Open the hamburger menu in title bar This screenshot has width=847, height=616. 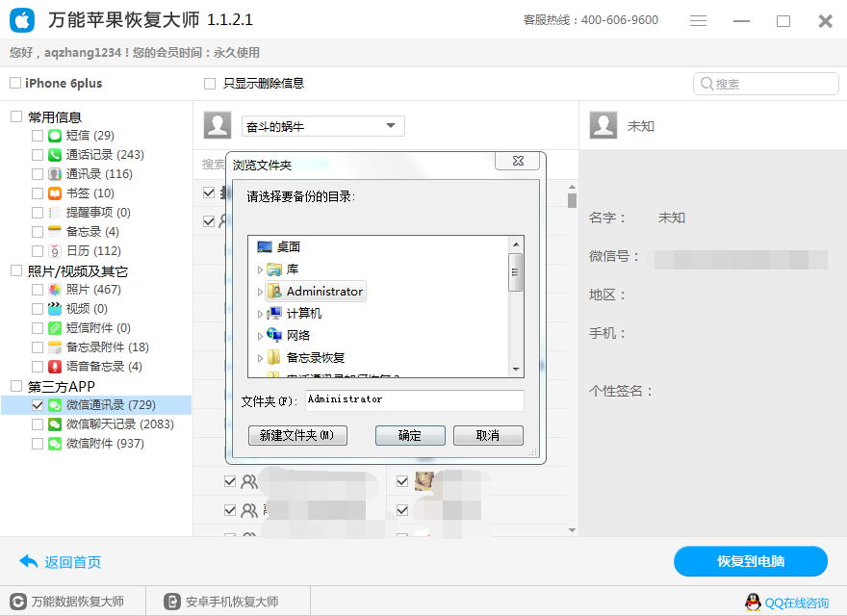698,21
